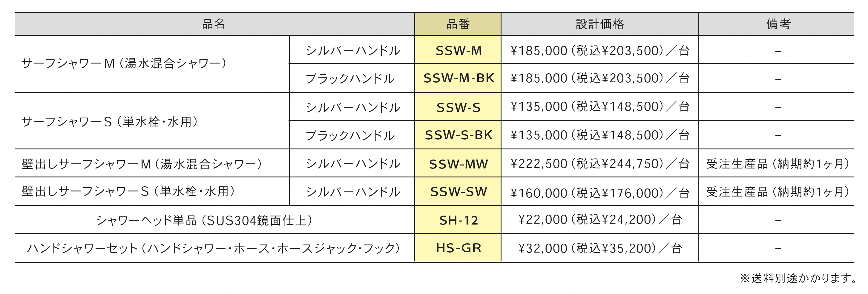Click the サーフシャワーS product name cell

(152, 121)
